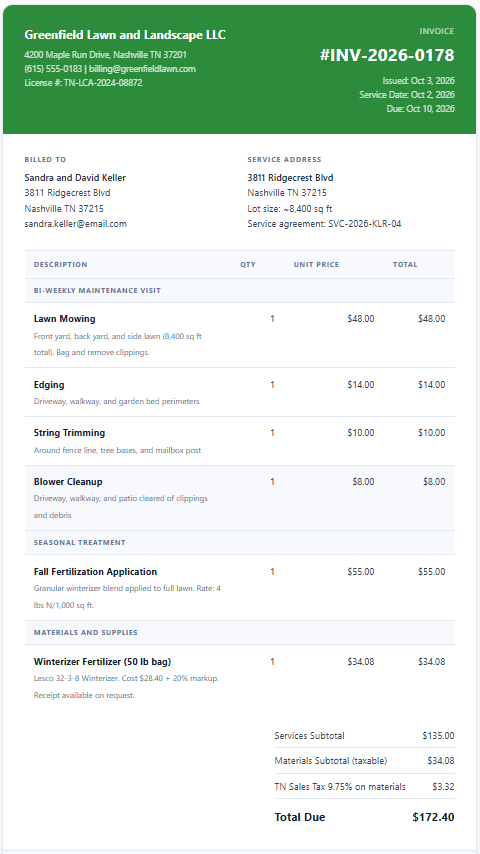Click the Seasonal Treatment section heading
The image size is (480, 854).
(80, 542)
